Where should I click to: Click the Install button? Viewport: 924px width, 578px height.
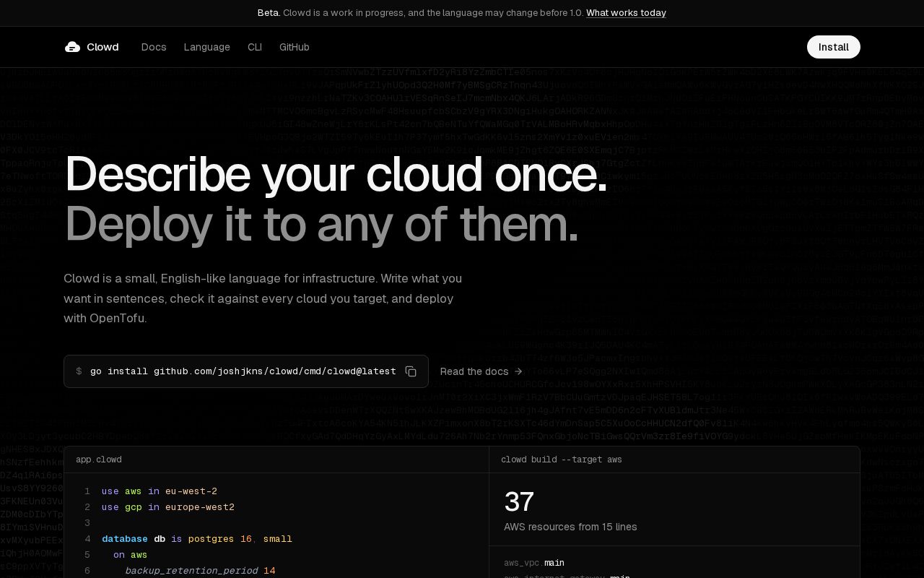834,47
